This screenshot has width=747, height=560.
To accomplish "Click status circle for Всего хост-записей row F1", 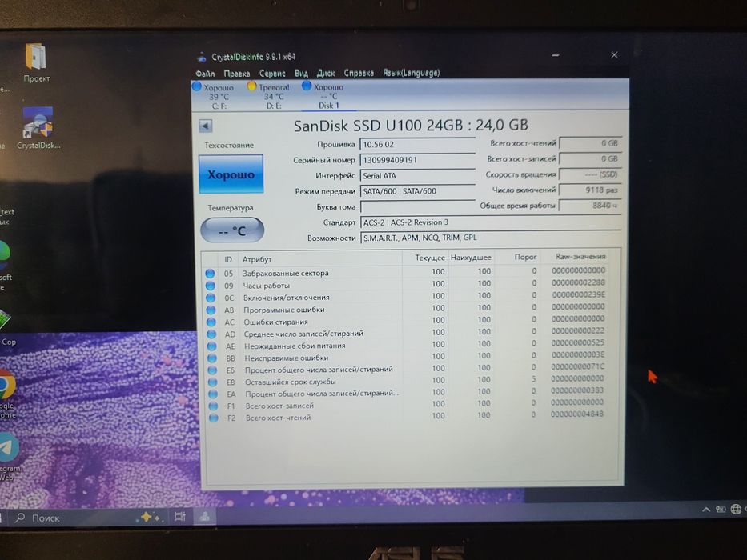I will coord(213,406).
